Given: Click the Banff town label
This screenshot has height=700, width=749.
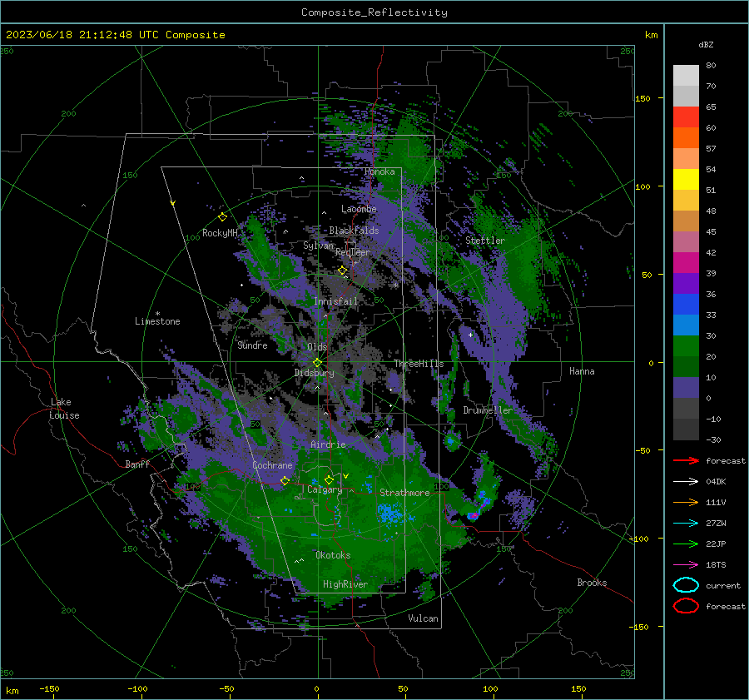Looking at the screenshot, I should [x=137, y=464].
